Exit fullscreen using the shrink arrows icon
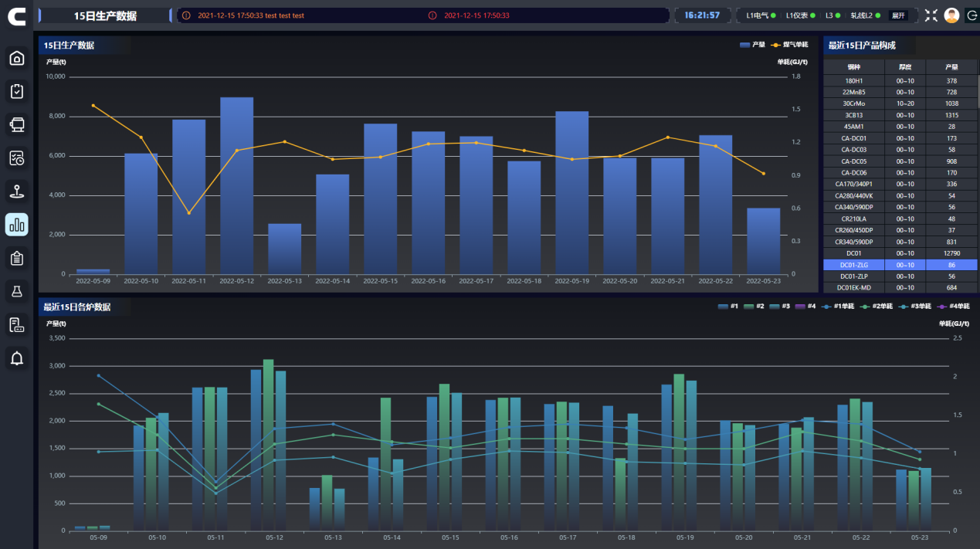980x549 pixels. click(931, 15)
